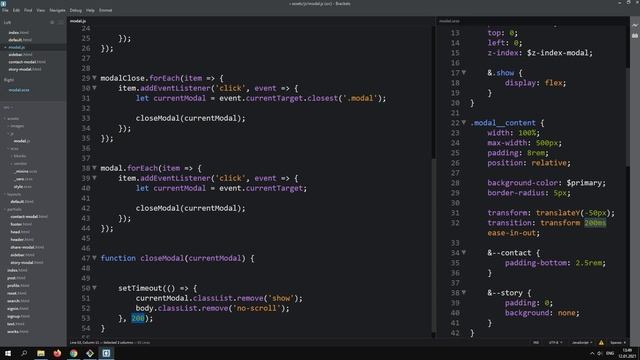Viewport: 640px width, 360px height.
Task: Open the Navigate menu
Action: pyautogui.click(x=58, y=10)
